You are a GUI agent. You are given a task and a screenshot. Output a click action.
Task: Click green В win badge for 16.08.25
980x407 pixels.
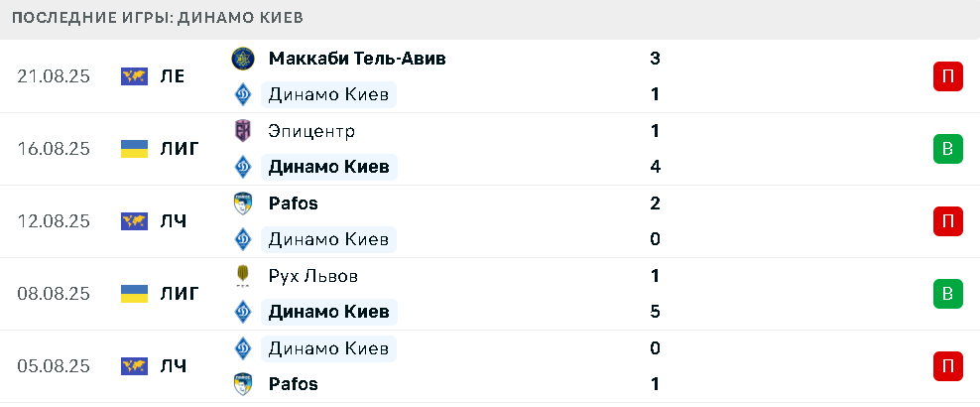948,149
